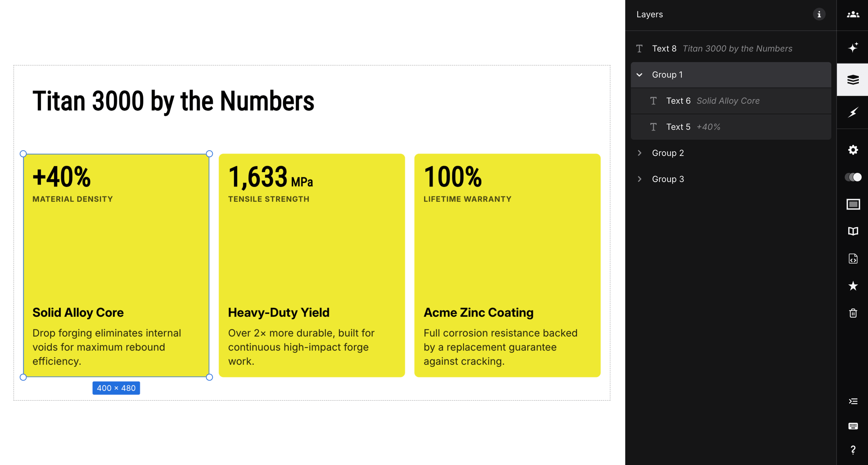
Task: Click the Layers panel title
Action: [x=650, y=14]
